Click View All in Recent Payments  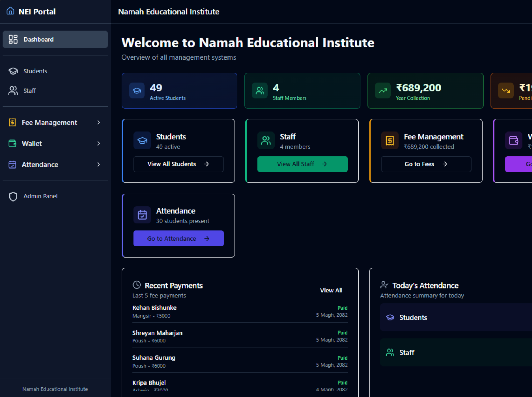[331, 290]
